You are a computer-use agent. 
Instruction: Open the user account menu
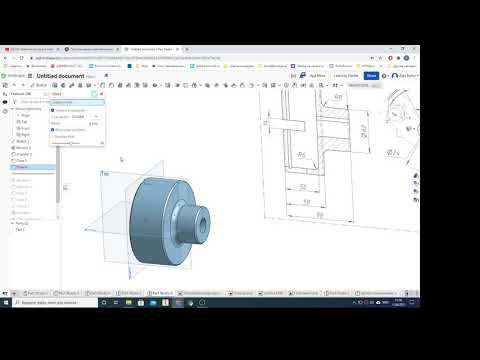[404, 76]
